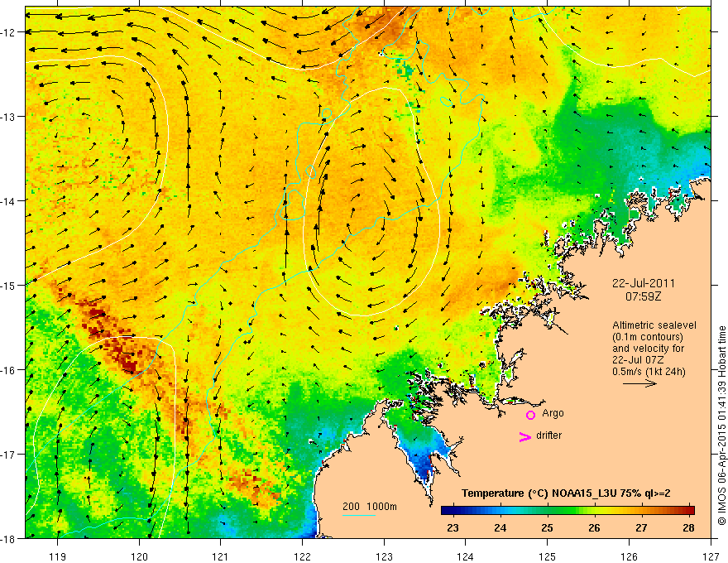Click the longitude axis label "125"

(548, 556)
